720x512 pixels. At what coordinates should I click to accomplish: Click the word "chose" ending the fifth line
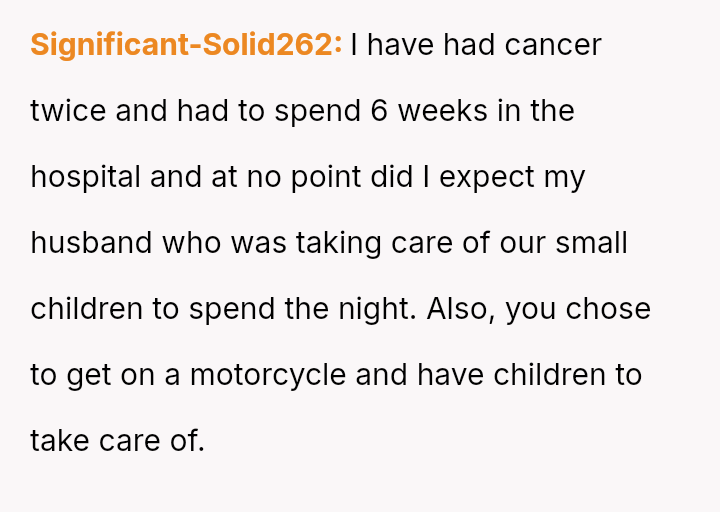pos(608,309)
